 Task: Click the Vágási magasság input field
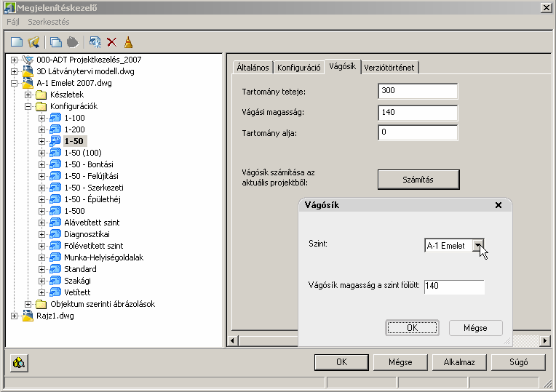pyautogui.click(x=418, y=113)
